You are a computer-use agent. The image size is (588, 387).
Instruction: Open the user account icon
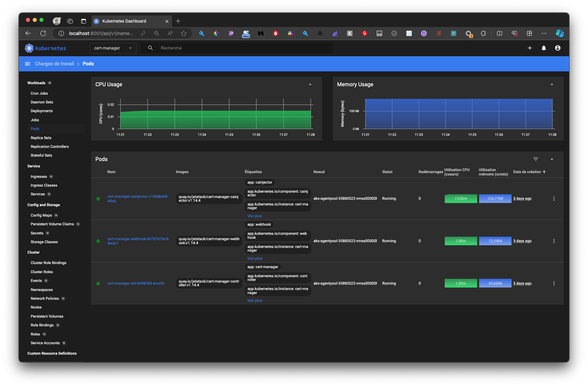(x=558, y=48)
